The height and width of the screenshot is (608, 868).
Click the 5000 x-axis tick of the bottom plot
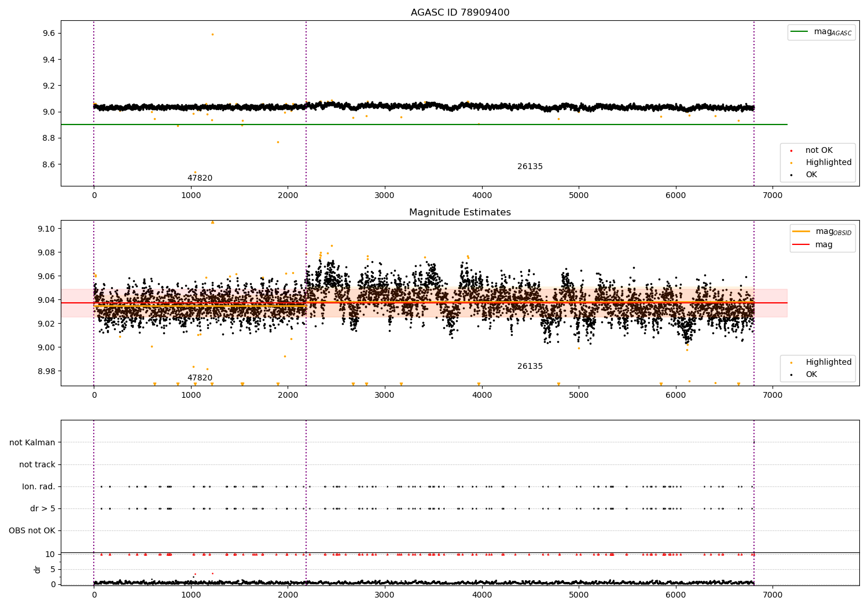coord(579,595)
